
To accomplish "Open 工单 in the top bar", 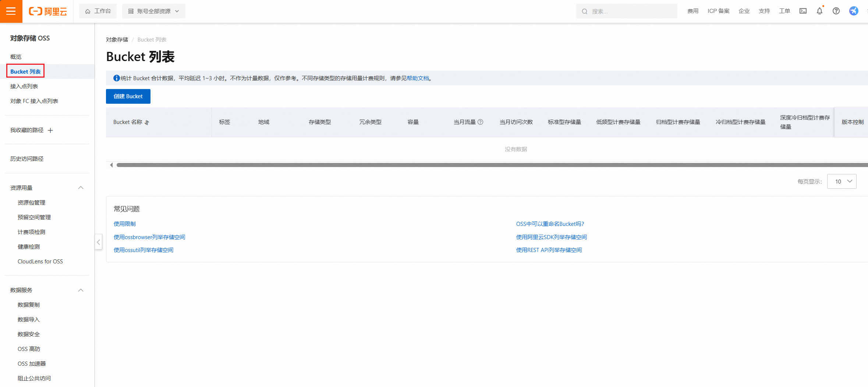I will tap(784, 11).
